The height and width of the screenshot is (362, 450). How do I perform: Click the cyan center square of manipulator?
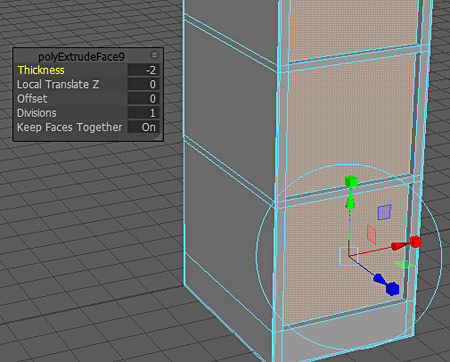click(349, 256)
